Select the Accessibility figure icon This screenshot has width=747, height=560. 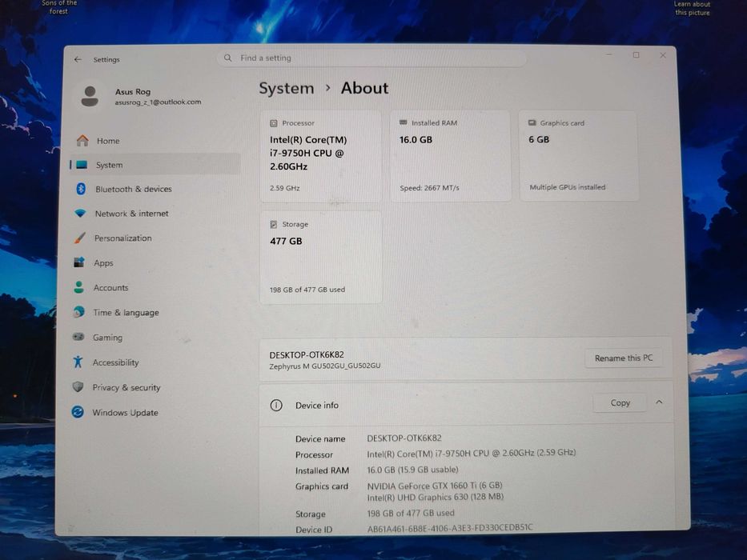click(x=78, y=362)
